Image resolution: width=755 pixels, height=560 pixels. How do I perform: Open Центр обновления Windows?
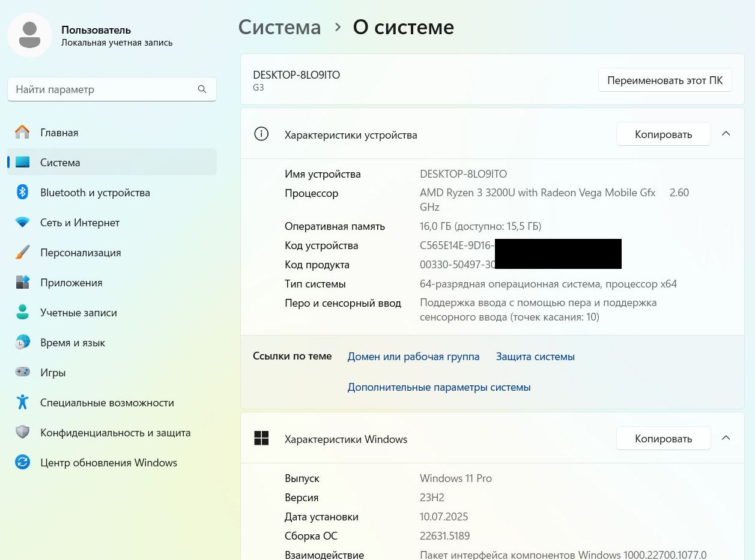point(112,462)
